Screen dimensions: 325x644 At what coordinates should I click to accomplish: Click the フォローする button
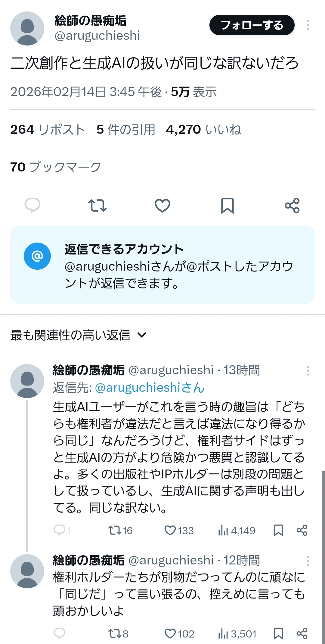point(252,25)
